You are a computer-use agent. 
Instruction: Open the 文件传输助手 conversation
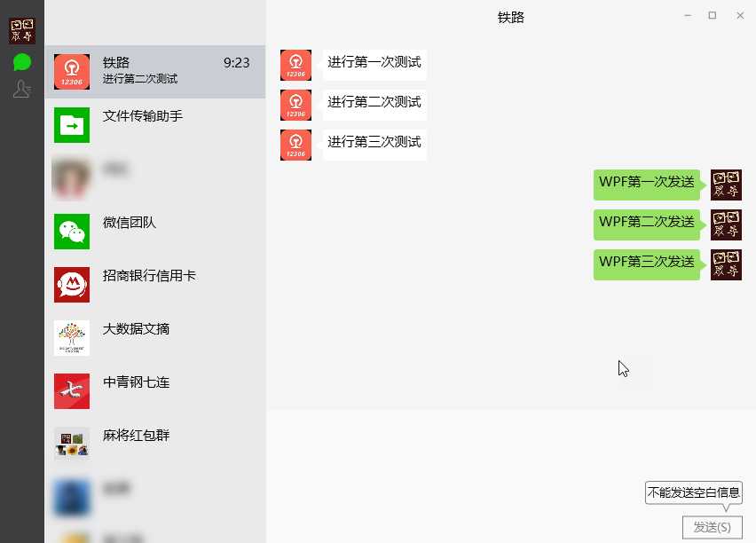[x=155, y=125]
